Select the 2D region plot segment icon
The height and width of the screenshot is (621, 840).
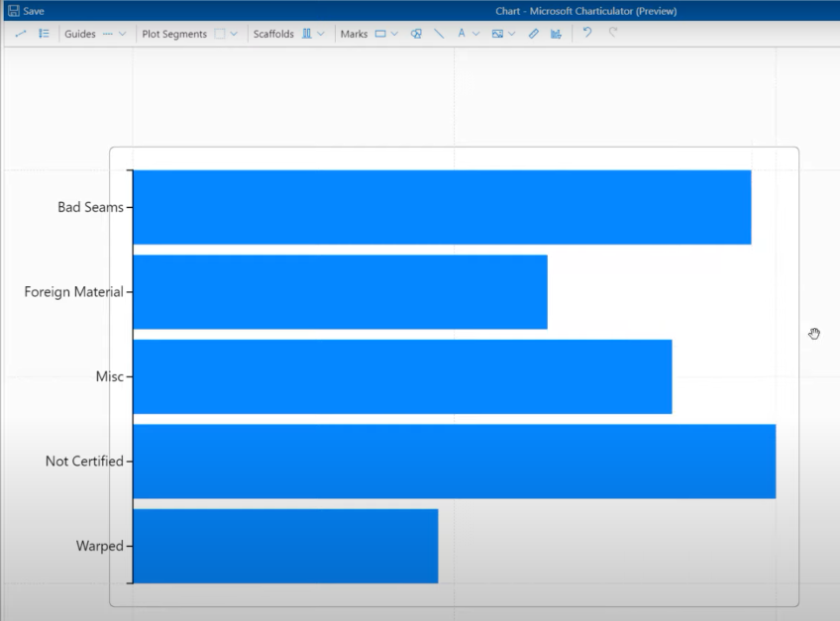220,34
